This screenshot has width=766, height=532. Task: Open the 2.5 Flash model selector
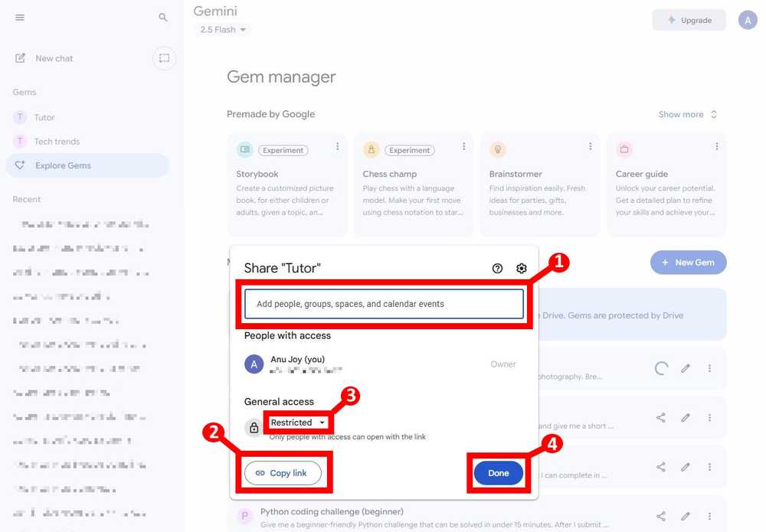pyautogui.click(x=223, y=30)
